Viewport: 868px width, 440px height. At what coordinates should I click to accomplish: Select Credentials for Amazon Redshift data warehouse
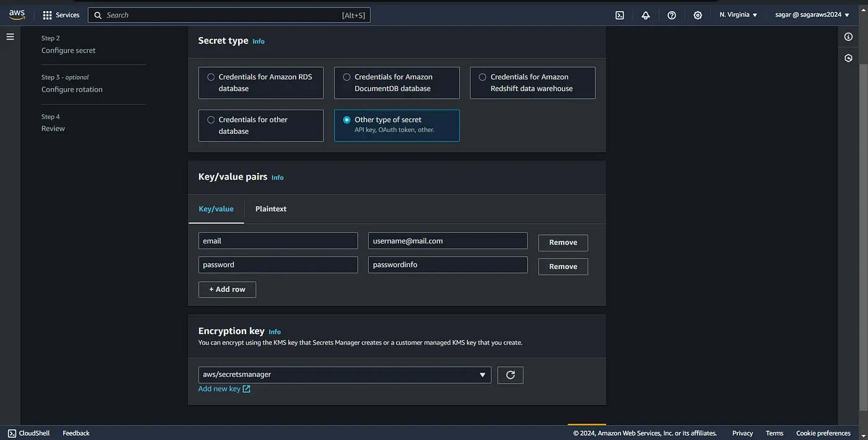(x=533, y=82)
